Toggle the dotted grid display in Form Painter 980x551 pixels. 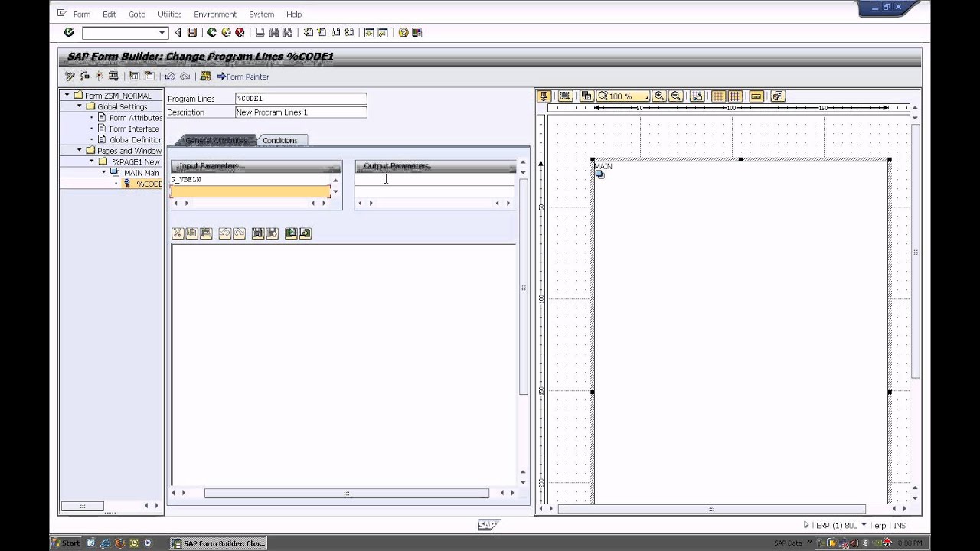[718, 96]
